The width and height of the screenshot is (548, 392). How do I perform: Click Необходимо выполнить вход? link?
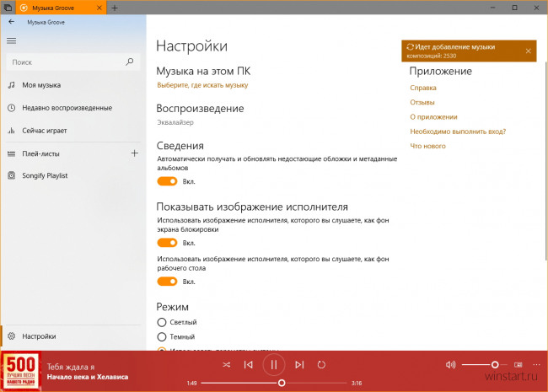(x=458, y=132)
